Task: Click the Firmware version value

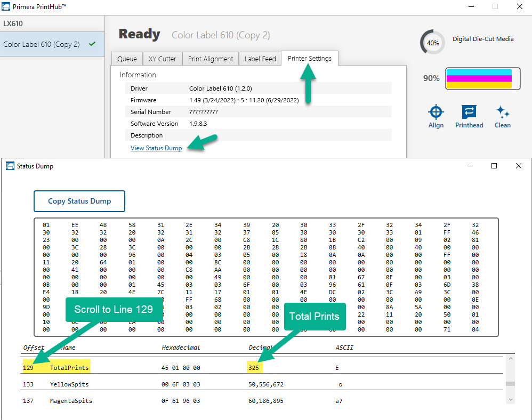Action: [x=244, y=100]
